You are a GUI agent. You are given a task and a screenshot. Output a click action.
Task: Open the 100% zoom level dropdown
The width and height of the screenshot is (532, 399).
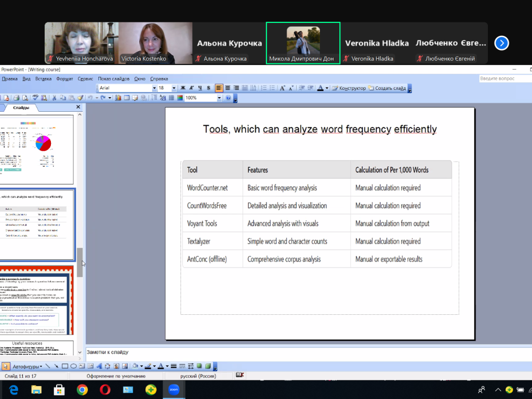[219, 98]
